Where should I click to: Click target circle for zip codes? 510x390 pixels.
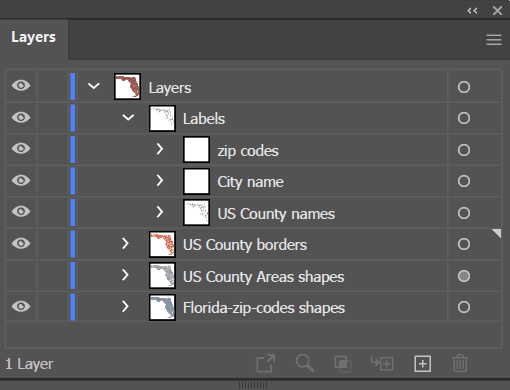coord(464,150)
